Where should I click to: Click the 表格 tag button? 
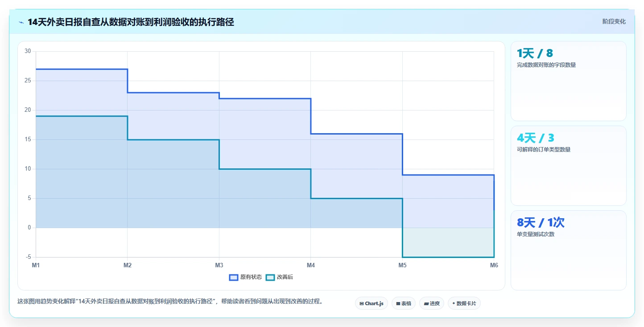(404, 303)
